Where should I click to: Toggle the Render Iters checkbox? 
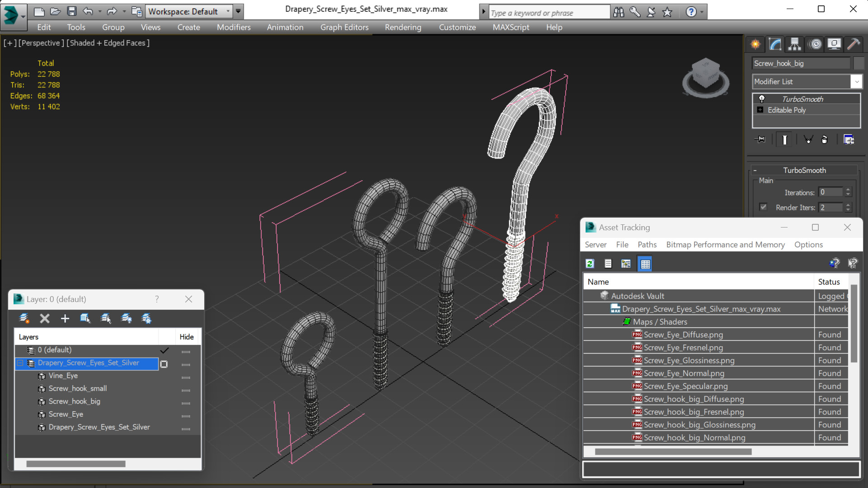pyautogui.click(x=763, y=207)
